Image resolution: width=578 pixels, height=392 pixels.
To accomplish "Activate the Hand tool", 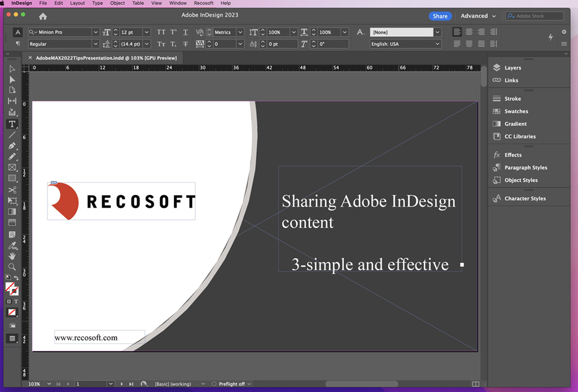I will (12, 256).
